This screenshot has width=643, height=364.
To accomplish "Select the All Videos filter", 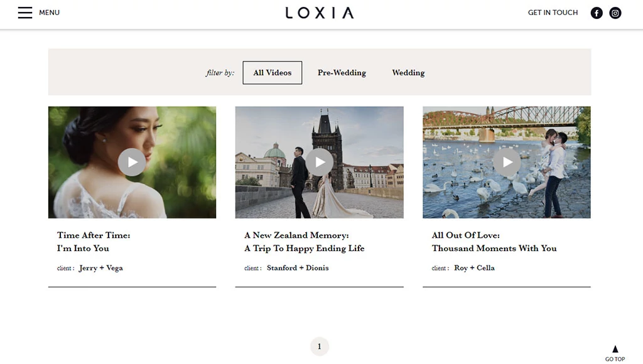I will [x=273, y=73].
